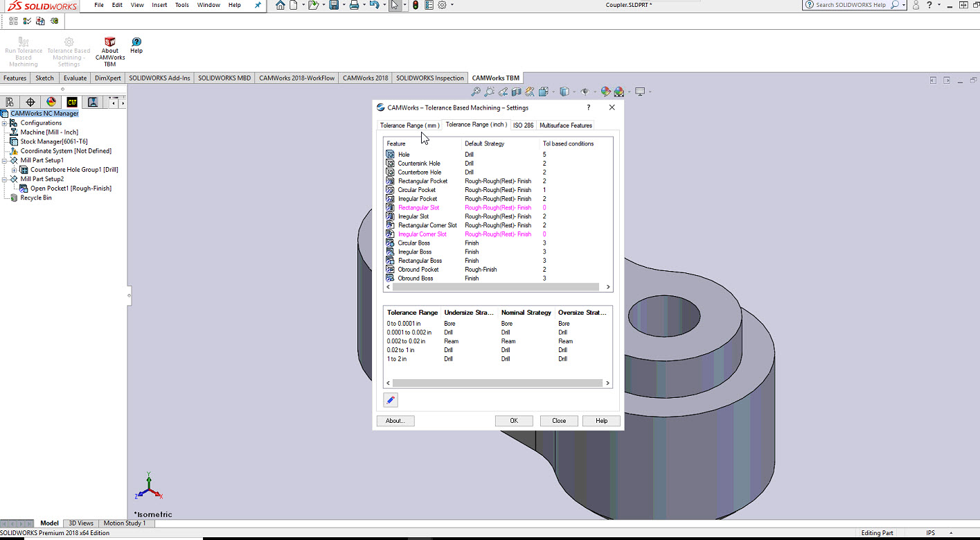Switch to the Multisurface Features tab
This screenshot has width=980, height=540.
566,125
